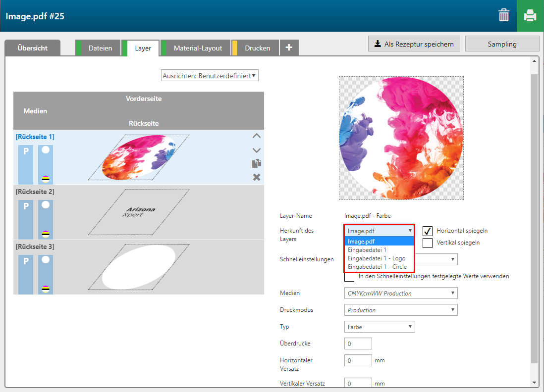The width and height of the screenshot is (544, 392).
Task: Click the Rückseite header
Action: coord(144,123)
